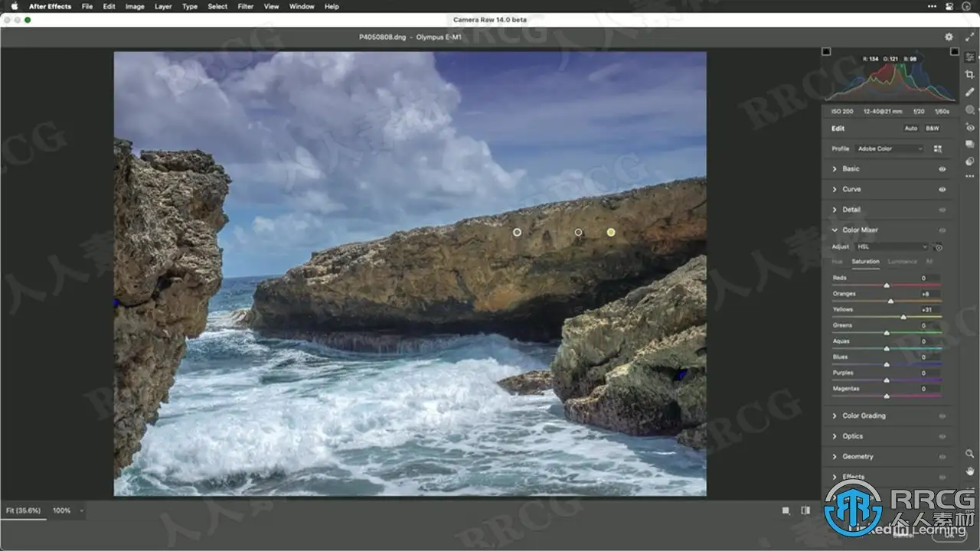980x551 pixels.
Task: Open the Masking tool icon
Action: 970,109
